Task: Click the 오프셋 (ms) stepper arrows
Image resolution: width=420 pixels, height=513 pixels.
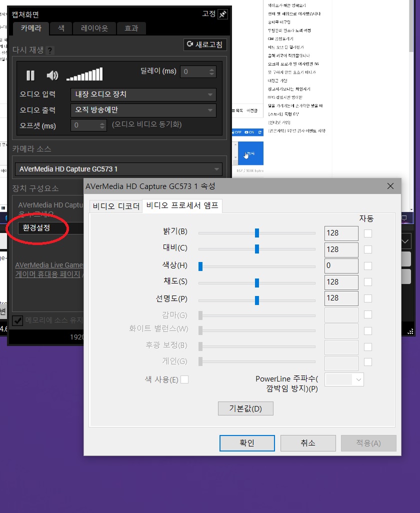Action: [x=102, y=125]
